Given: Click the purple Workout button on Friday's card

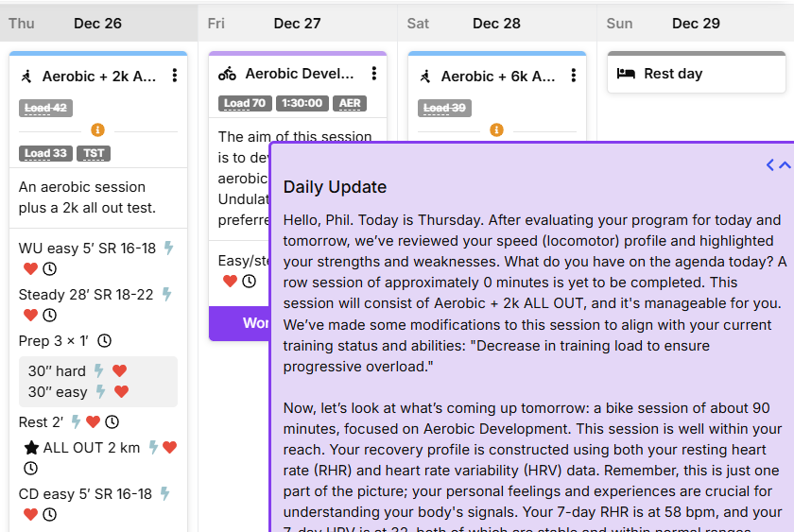Looking at the screenshot, I should (239, 323).
